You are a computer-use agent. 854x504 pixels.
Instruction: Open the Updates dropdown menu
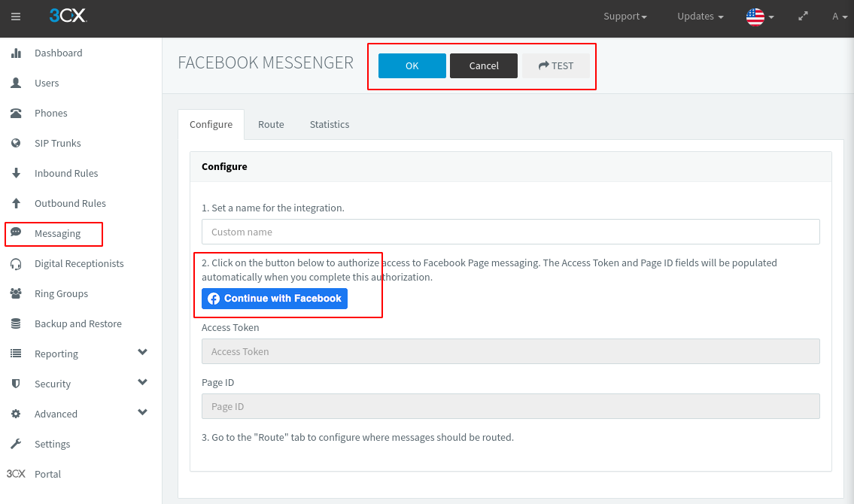(x=700, y=17)
